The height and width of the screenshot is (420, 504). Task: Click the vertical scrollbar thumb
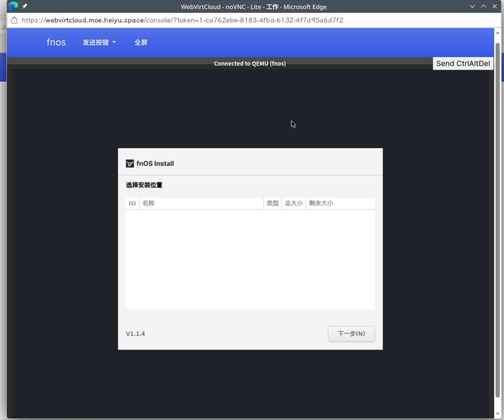coord(498,220)
